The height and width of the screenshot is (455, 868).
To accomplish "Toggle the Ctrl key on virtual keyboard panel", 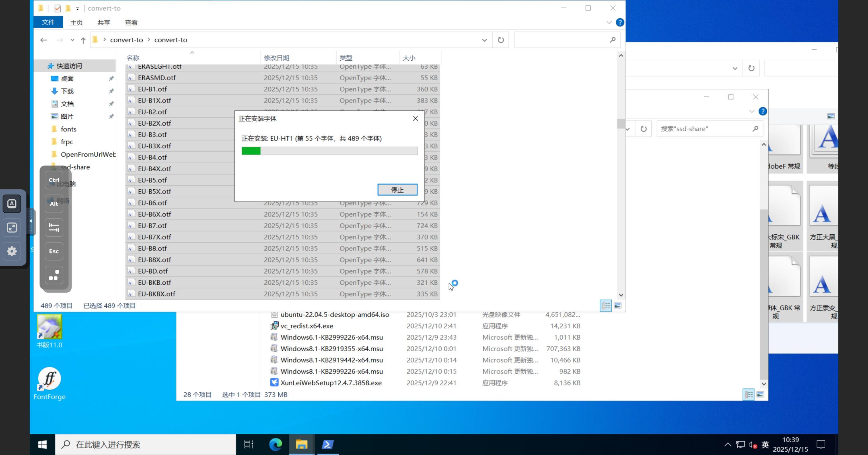I will point(54,180).
